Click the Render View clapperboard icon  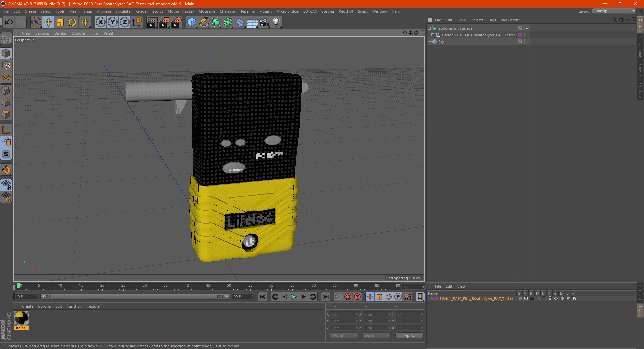point(152,22)
